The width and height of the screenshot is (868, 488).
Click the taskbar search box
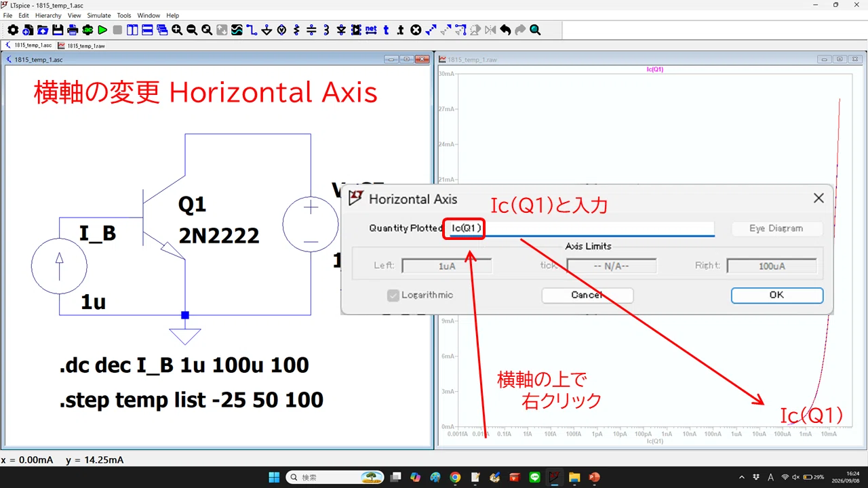coord(335,477)
